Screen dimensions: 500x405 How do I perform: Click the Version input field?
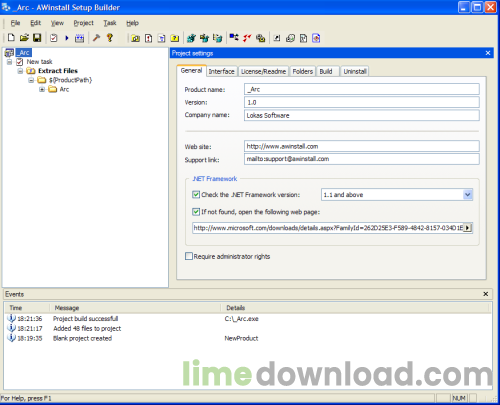[362, 102]
